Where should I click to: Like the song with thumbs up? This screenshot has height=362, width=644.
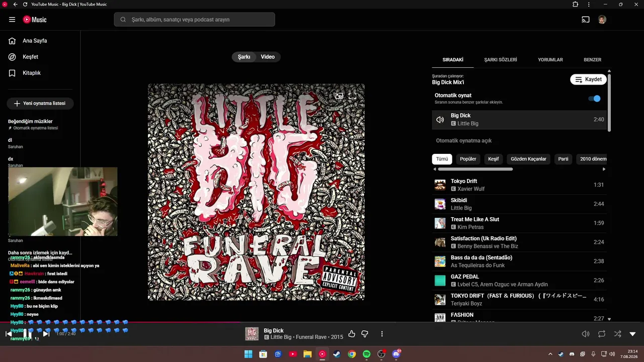[x=352, y=334]
